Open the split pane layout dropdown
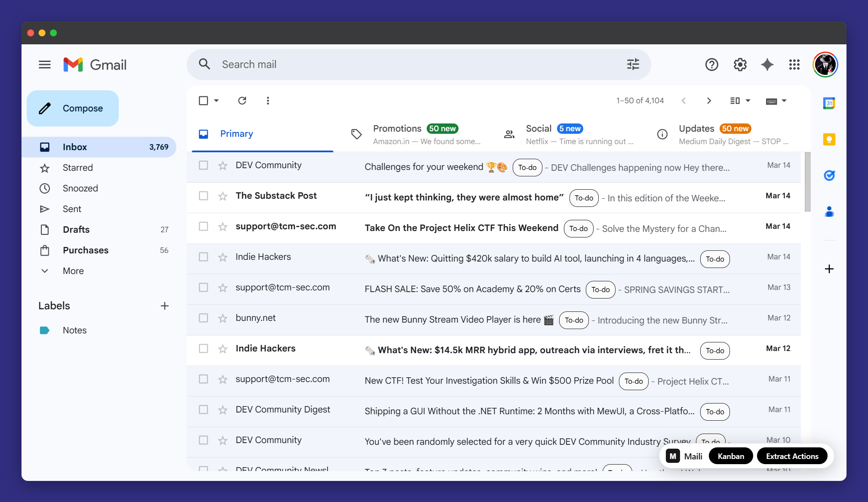This screenshot has height=502, width=868. (740, 100)
